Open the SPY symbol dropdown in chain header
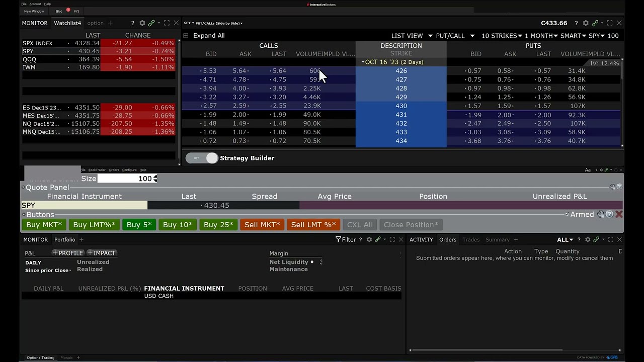This screenshot has width=644, height=362. [597, 36]
